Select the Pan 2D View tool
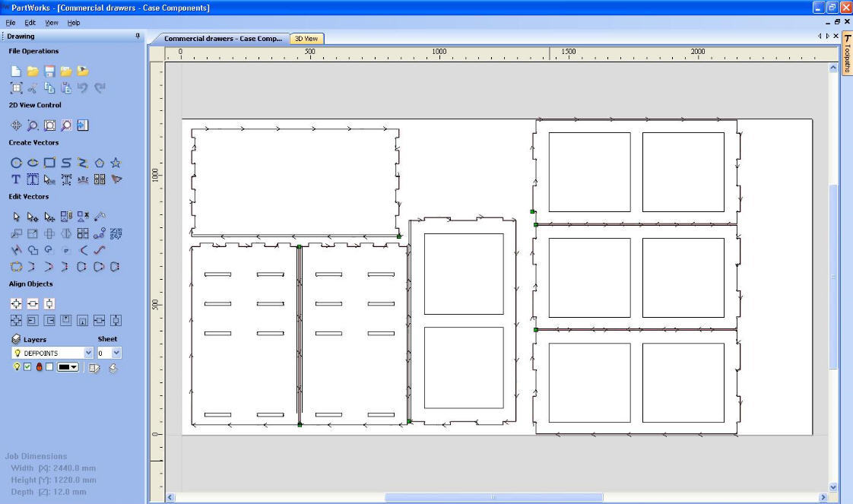The height and width of the screenshot is (504, 853). click(x=16, y=125)
